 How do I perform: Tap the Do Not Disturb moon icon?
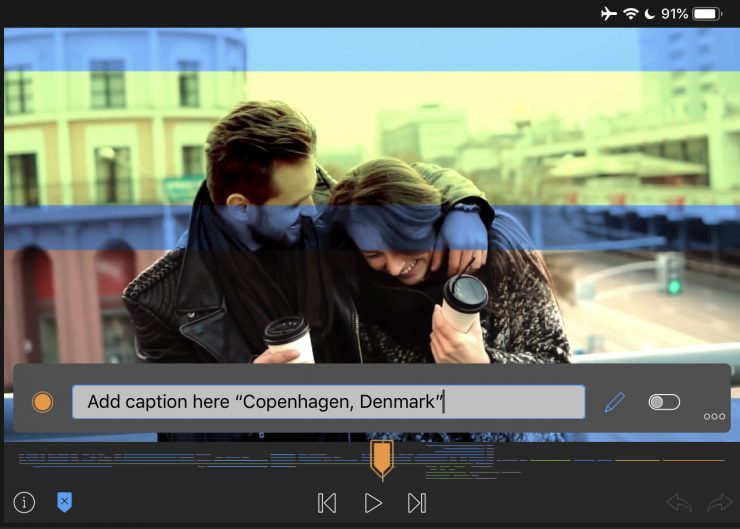[x=650, y=14]
